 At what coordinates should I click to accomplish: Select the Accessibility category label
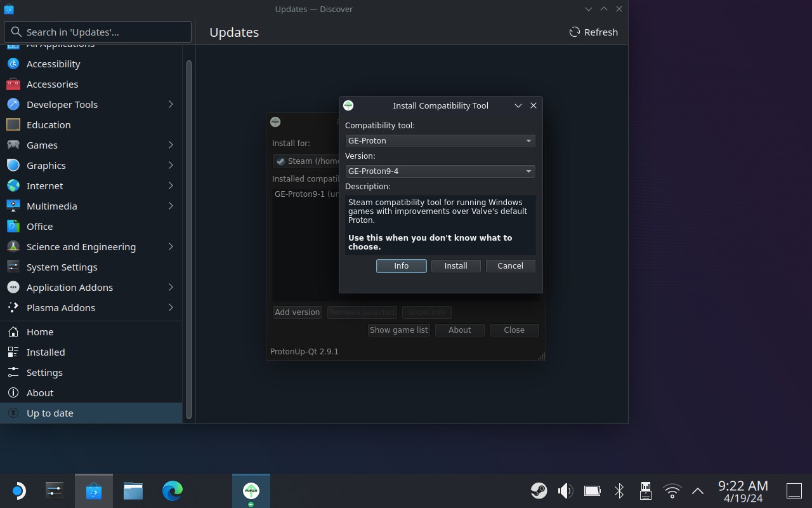(x=53, y=63)
